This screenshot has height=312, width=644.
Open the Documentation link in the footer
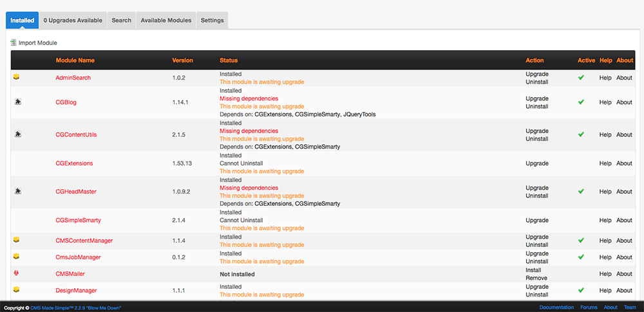tap(556, 307)
